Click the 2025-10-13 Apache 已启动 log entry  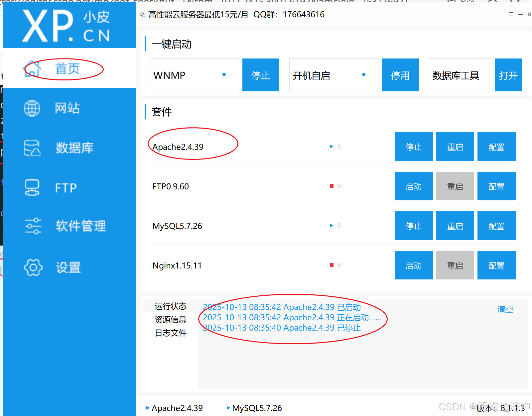tap(282, 307)
